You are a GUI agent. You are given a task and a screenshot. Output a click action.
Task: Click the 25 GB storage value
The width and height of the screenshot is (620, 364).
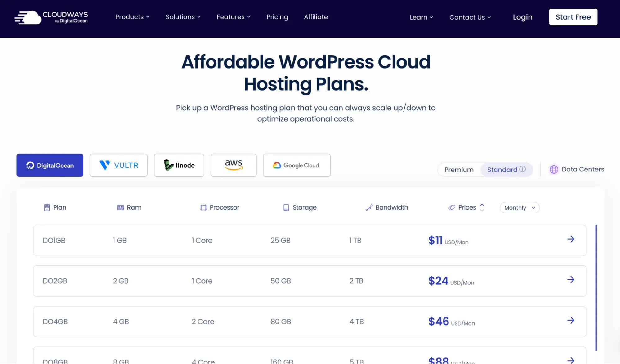280,240
